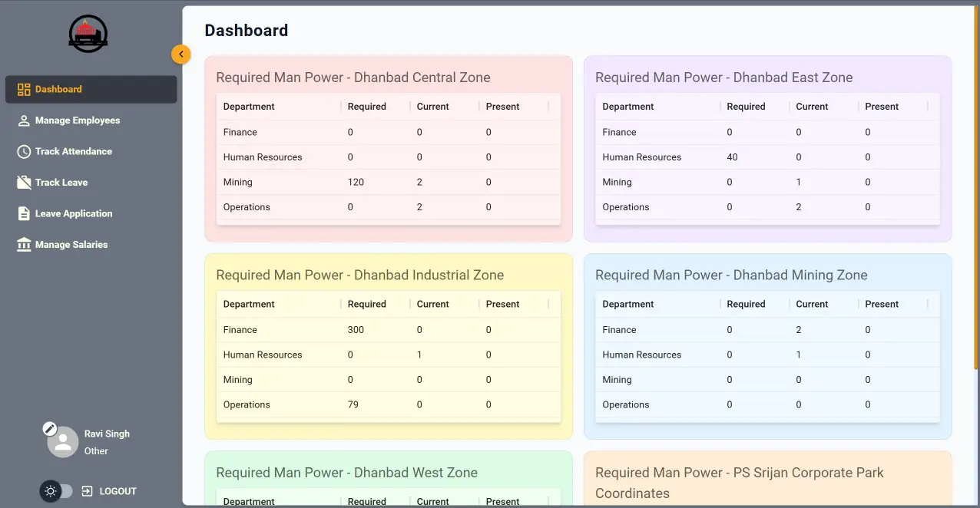
Task: Open the Manage Salaries section
Action: [71, 244]
